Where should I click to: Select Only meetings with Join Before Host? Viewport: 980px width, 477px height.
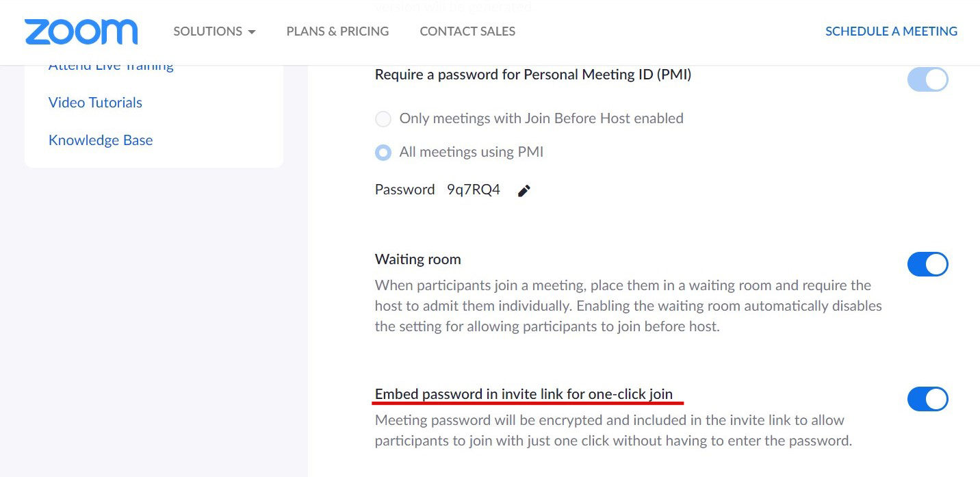[383, 119]
